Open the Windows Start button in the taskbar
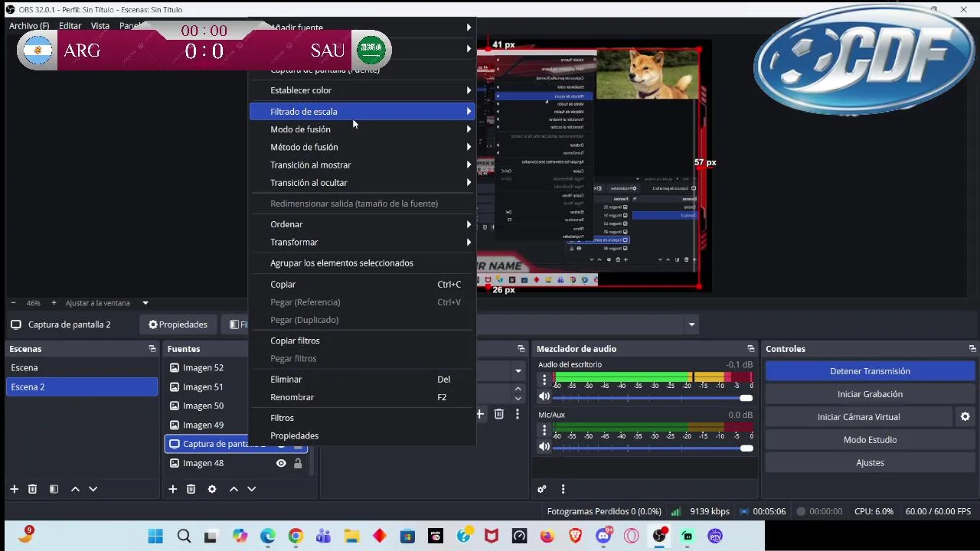 tap(155, 536)
